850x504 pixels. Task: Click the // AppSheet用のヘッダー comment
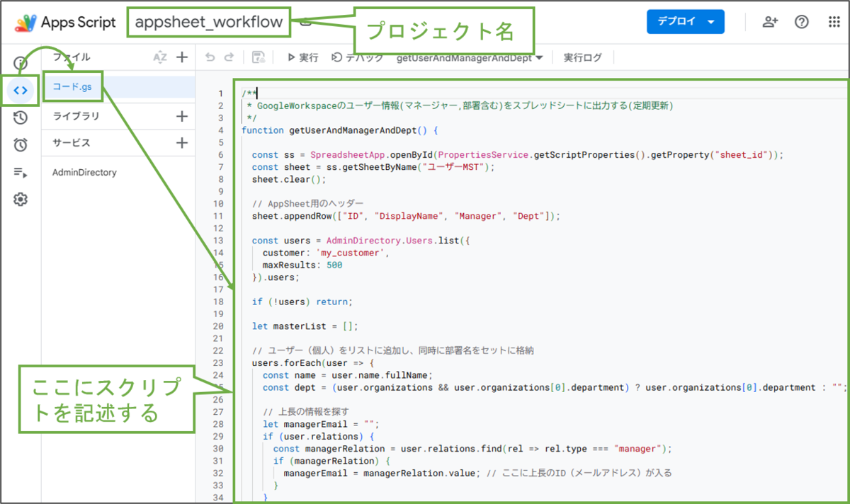pos(307,204)
